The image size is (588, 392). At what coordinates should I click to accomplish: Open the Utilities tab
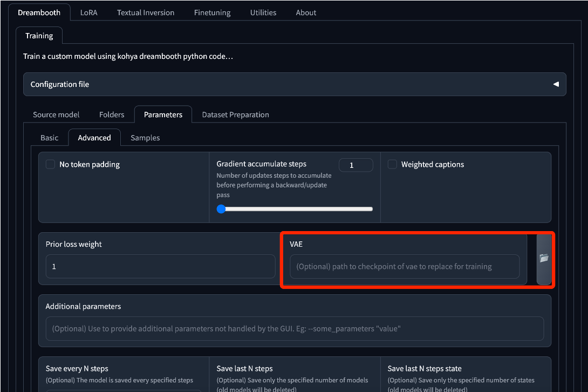(263, 12)
